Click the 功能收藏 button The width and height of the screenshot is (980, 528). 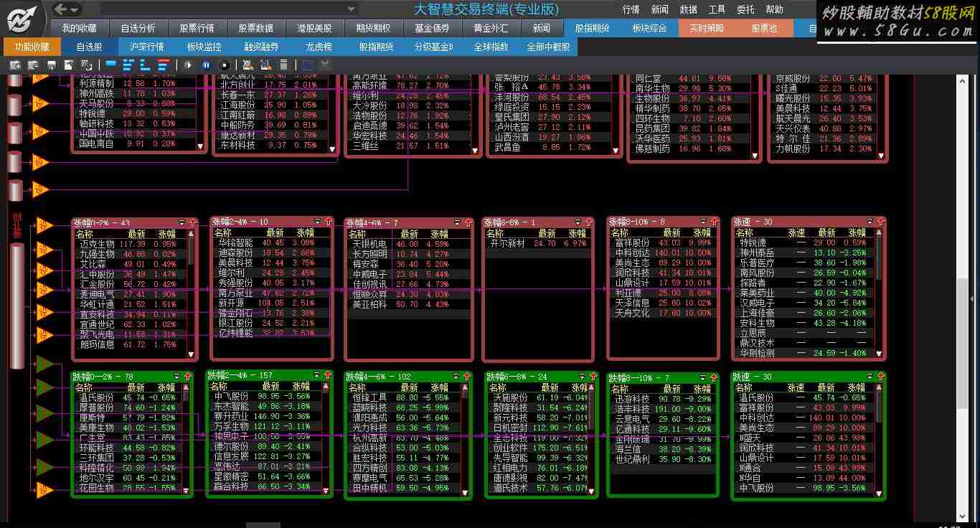[x=32, y=47]
